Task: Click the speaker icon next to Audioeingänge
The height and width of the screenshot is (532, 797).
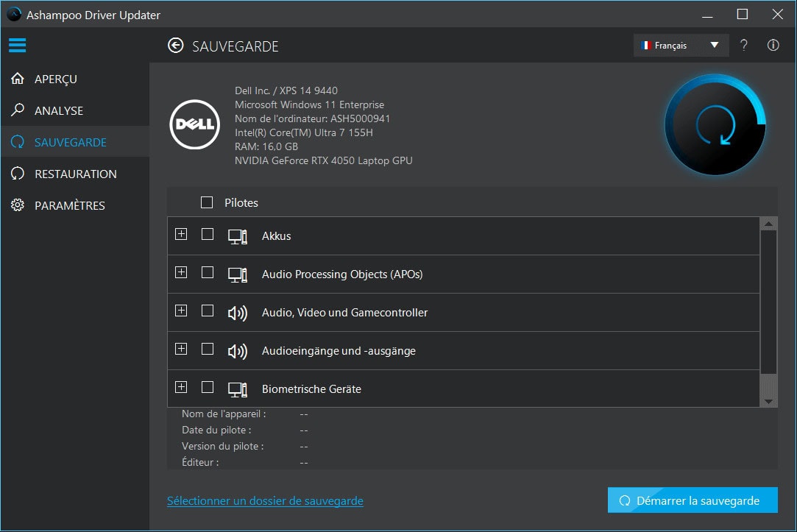Action: [236, 350]
